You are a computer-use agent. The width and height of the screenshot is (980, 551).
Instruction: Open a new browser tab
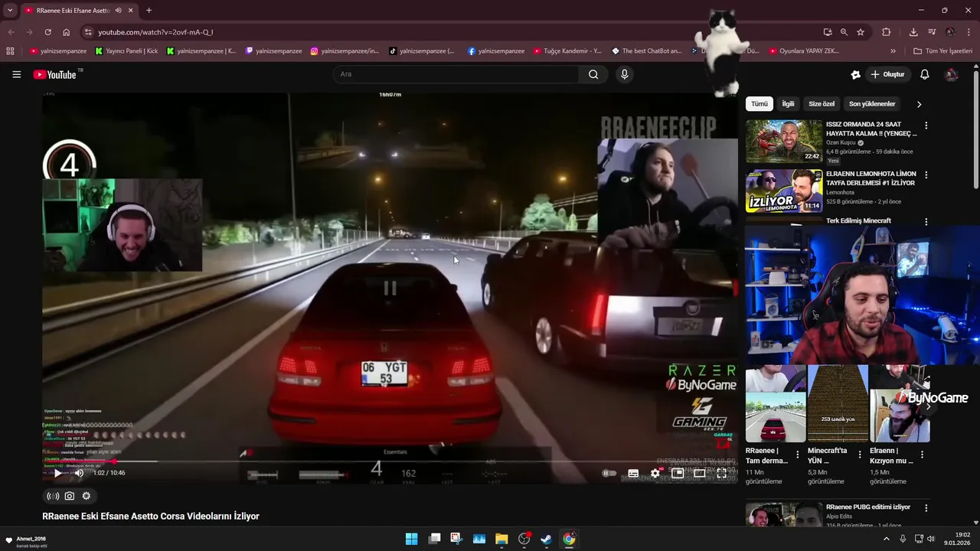149,11
